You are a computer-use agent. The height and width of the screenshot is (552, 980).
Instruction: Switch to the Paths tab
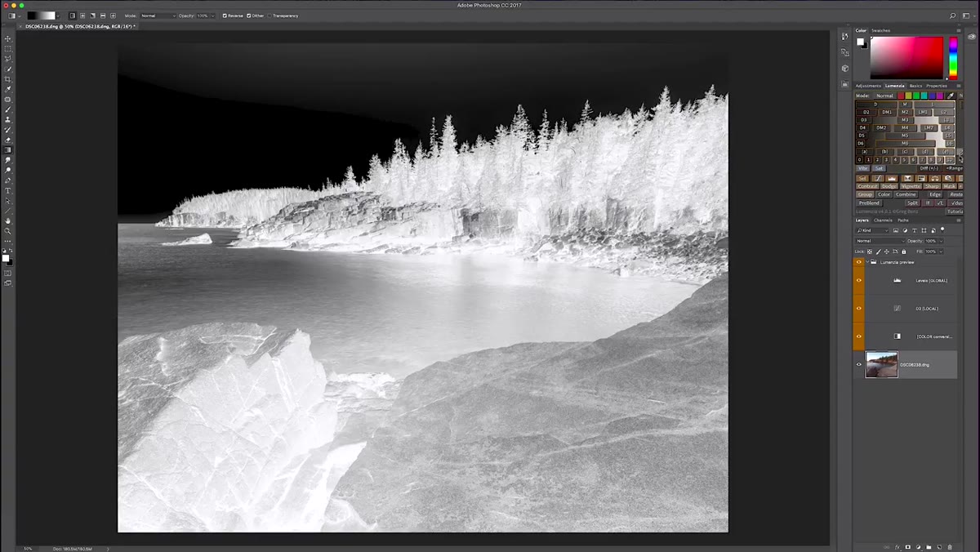(x=903, y=220)
